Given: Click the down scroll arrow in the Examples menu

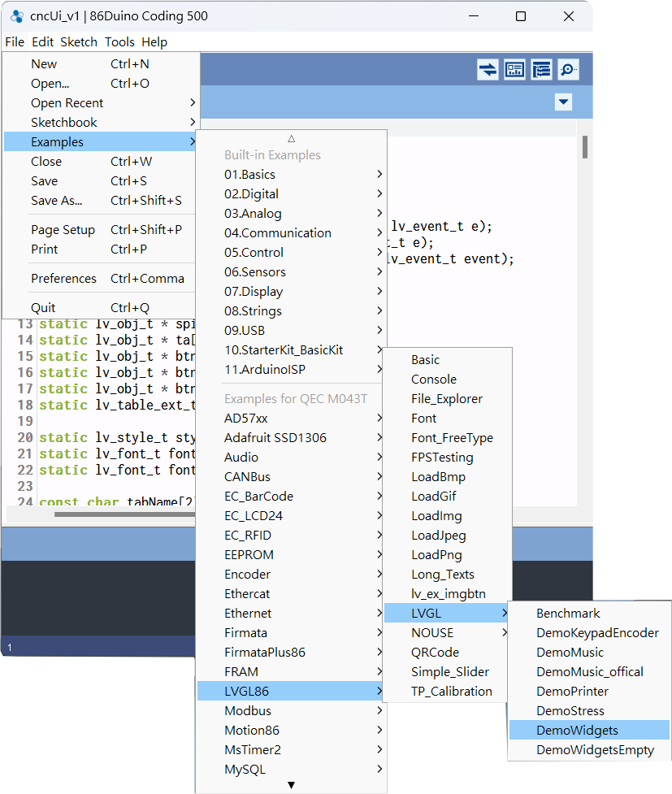Looking at the screenshot, I should (x=291, y=785).
